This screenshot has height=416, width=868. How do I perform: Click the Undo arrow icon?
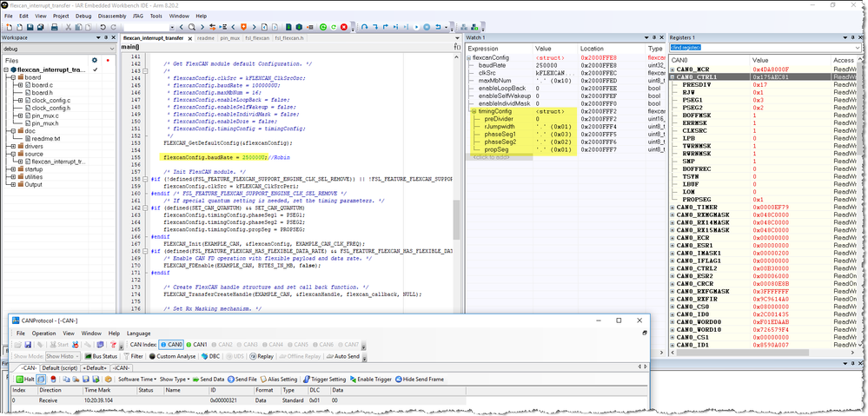(103, 27)
